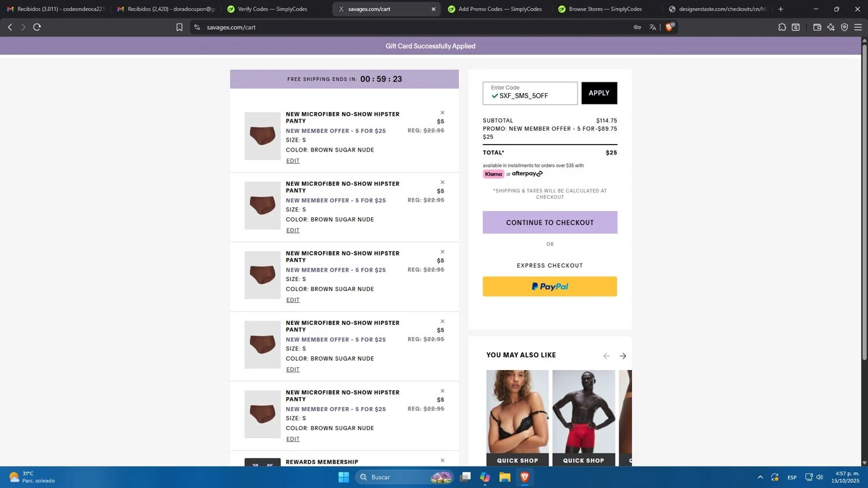Image resolution: width=868 pixels, height=488 pixels.
Task: Open the page translate icon
Action: pos(653,27)
